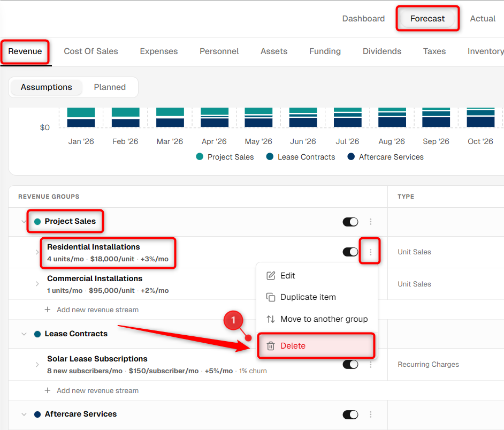Click the trash Delete icon
This screenshot has height=430, width=504.
271,346
